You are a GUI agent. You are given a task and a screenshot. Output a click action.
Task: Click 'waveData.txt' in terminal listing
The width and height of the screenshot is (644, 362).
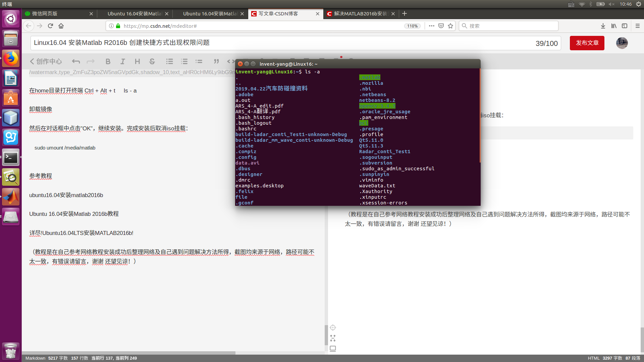[377, 186]
